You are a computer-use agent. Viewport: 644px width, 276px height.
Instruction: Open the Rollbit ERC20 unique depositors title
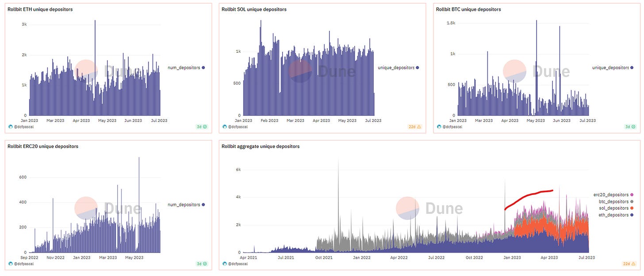[x=43, y=146]
